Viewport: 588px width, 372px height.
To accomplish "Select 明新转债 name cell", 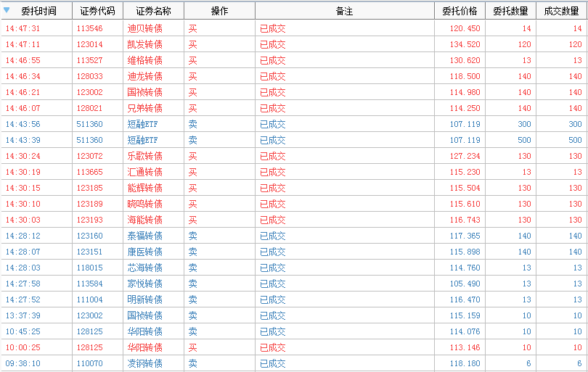I will pyautogui.click(x=144, y=299).
